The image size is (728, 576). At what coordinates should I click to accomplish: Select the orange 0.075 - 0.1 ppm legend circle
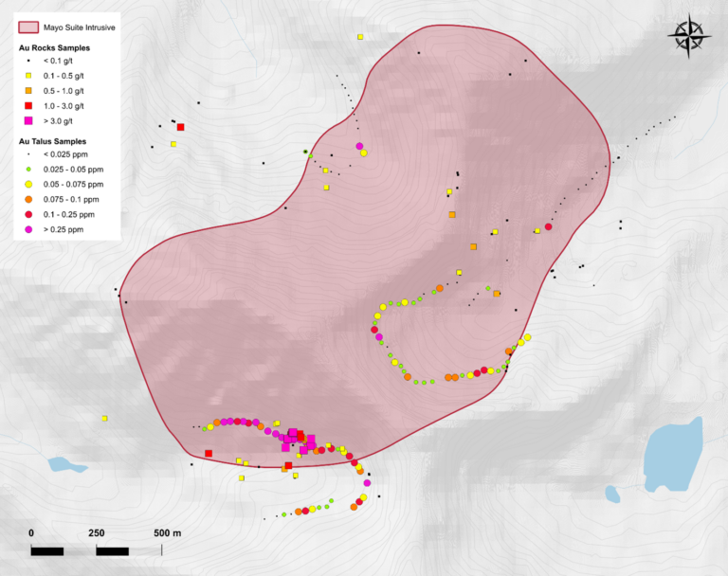(29, 199)
